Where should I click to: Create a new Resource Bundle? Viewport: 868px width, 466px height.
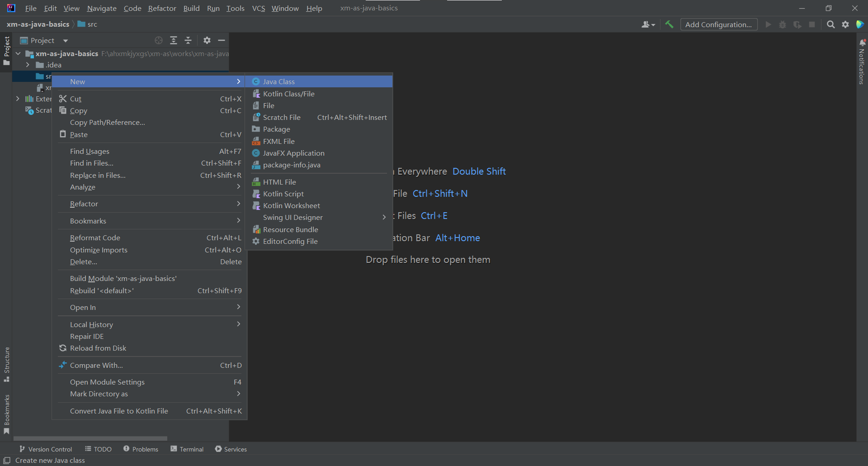pyautogui.click(x=319, y=229)
